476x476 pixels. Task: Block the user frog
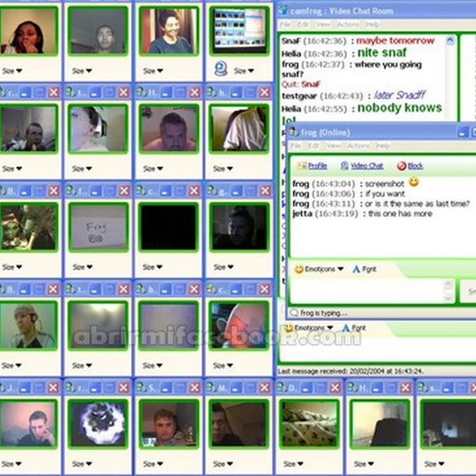point(410,165)
